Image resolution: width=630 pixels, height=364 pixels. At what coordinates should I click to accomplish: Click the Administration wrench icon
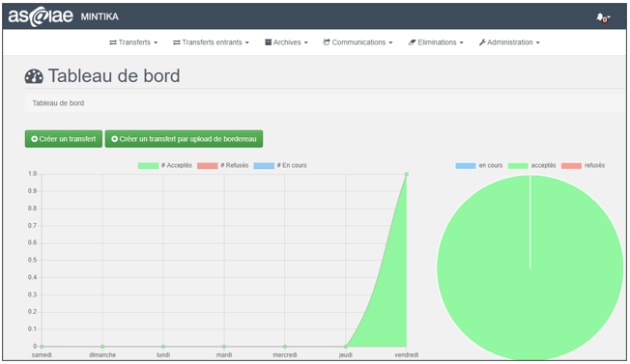point(482,42)
